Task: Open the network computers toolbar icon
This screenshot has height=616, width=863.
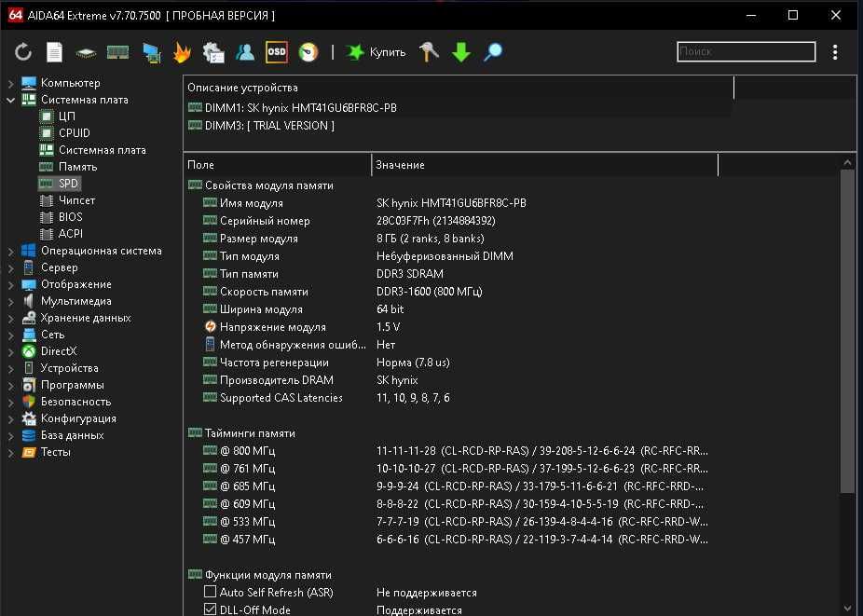Action: [151, 53]
